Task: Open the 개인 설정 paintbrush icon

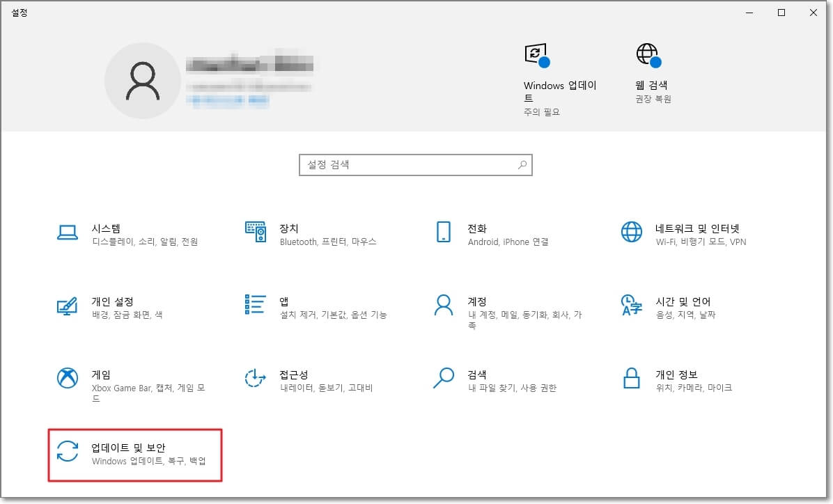Action: click(x=68, y=306)
